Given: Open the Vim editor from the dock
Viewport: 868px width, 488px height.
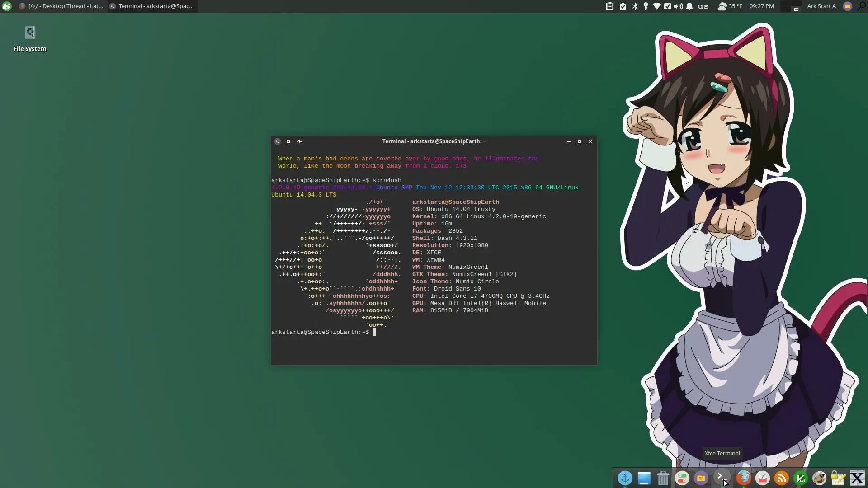Looking at the screenshot, I should tap(800, 478).
